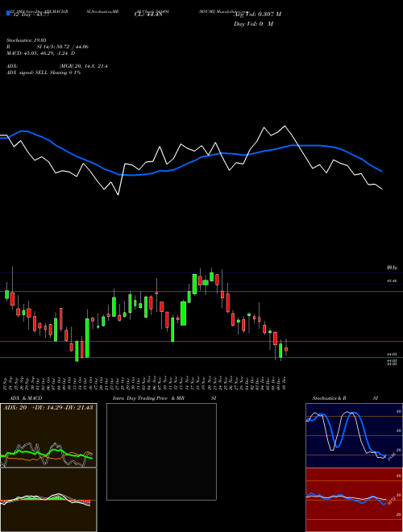Click the last red candlestick on the chart
403x532 pixels.
[286, 349]
